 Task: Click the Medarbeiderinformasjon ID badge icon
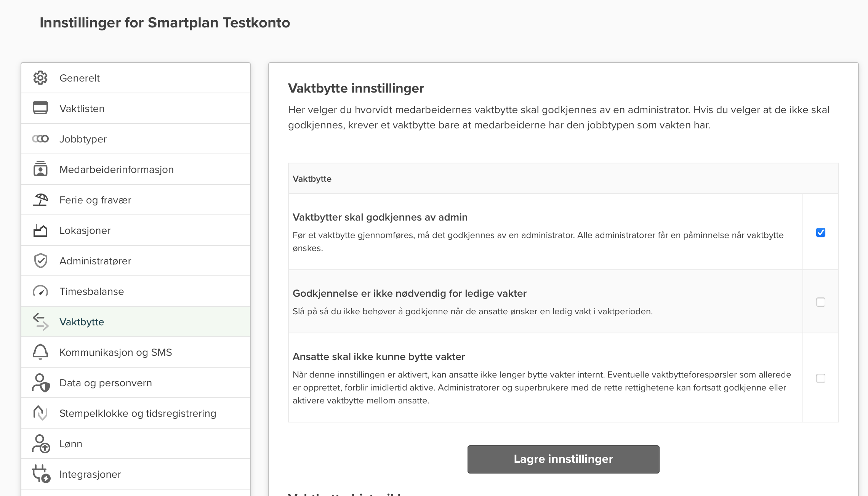40,169
